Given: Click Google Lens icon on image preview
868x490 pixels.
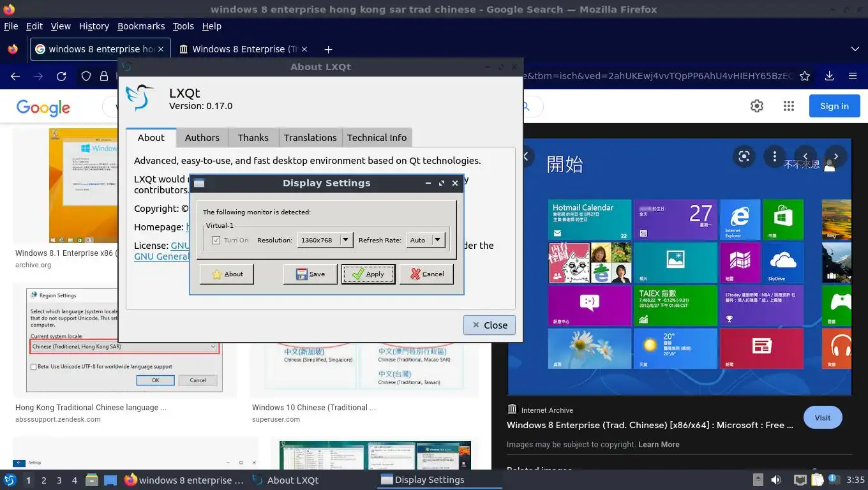Looking at the screenshot, I should coord(744,156).
